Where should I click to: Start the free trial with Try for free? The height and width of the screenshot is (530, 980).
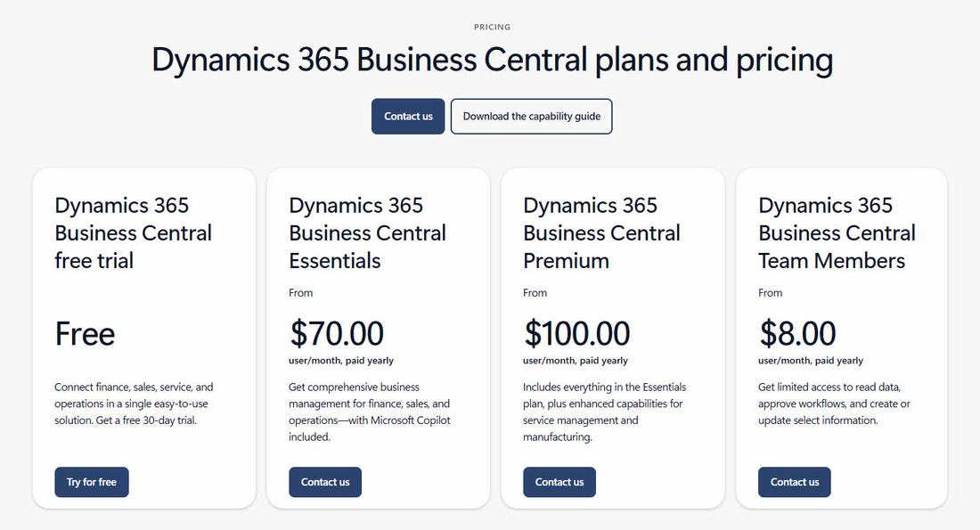click(92, 482)
